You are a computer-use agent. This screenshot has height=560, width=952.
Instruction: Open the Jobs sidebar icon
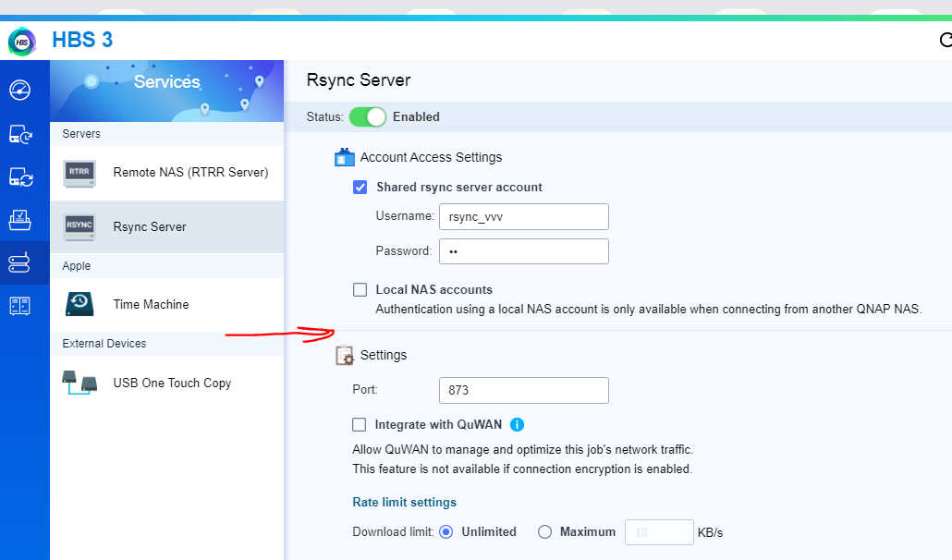[x=20, y=220]
